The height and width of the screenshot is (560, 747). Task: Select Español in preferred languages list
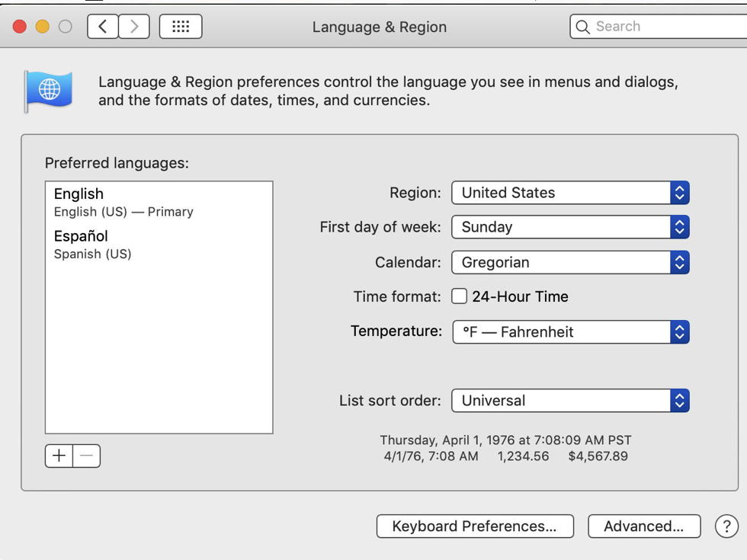159,245
